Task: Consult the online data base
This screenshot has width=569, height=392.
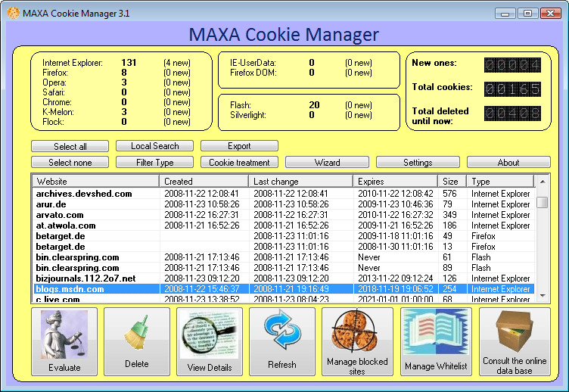Action: point(515,341)
